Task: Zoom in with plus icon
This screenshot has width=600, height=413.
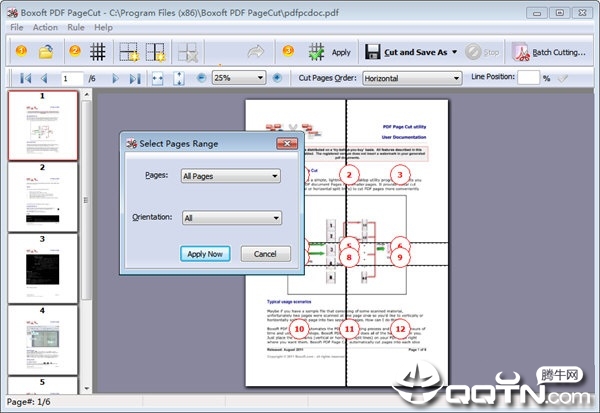Action: 277,78
